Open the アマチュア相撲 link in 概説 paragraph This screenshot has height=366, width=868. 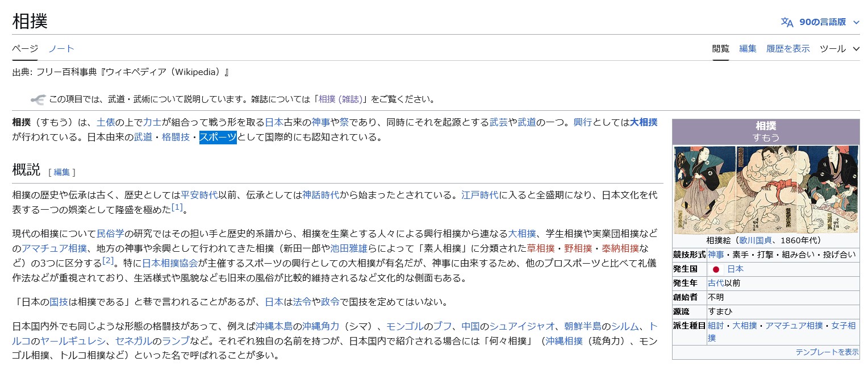[x=54, y=248]
